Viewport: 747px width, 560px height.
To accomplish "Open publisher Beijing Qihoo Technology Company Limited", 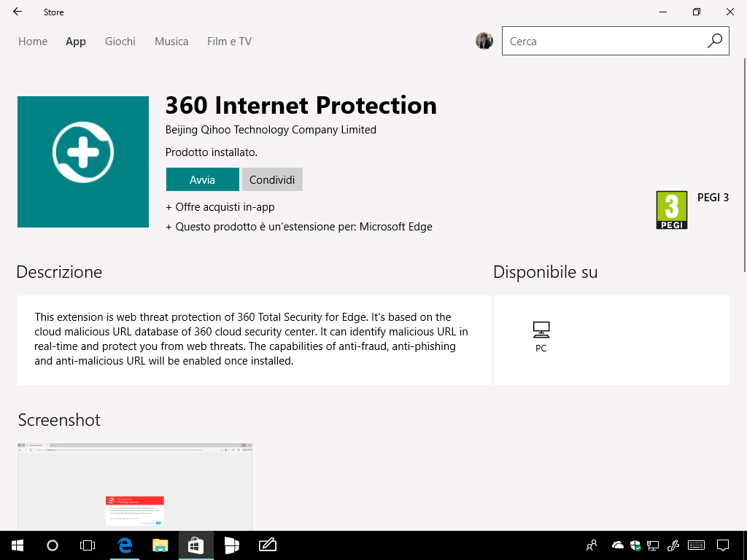I will [271, 130].
